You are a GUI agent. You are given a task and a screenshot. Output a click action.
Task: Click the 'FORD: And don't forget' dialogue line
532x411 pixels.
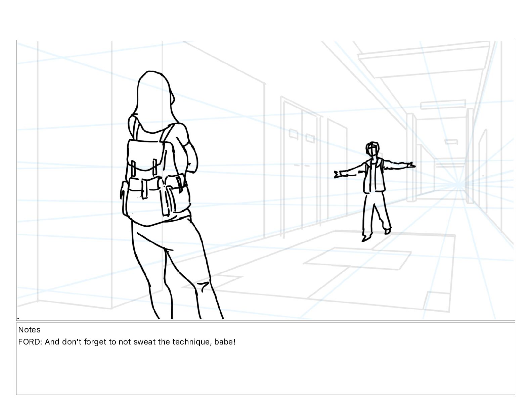point(127,342)
